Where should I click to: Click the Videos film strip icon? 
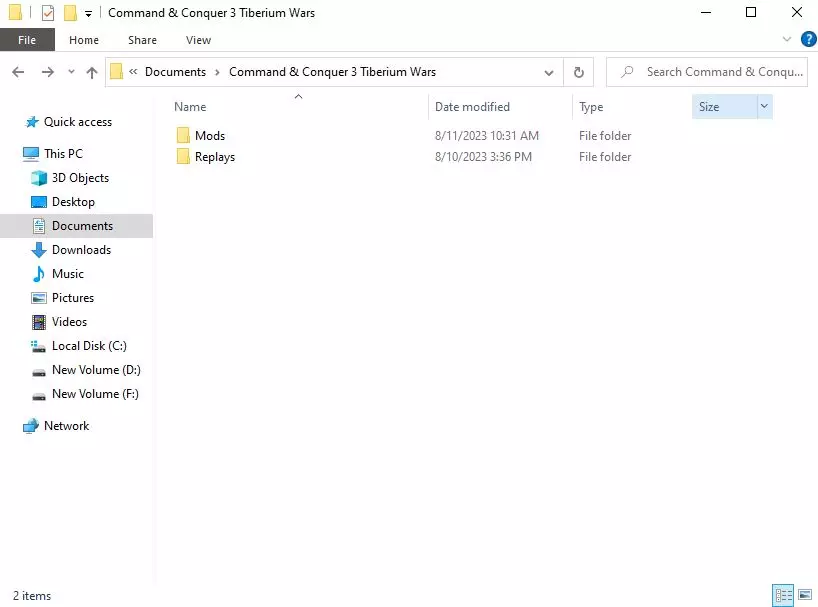coord(39,322)
